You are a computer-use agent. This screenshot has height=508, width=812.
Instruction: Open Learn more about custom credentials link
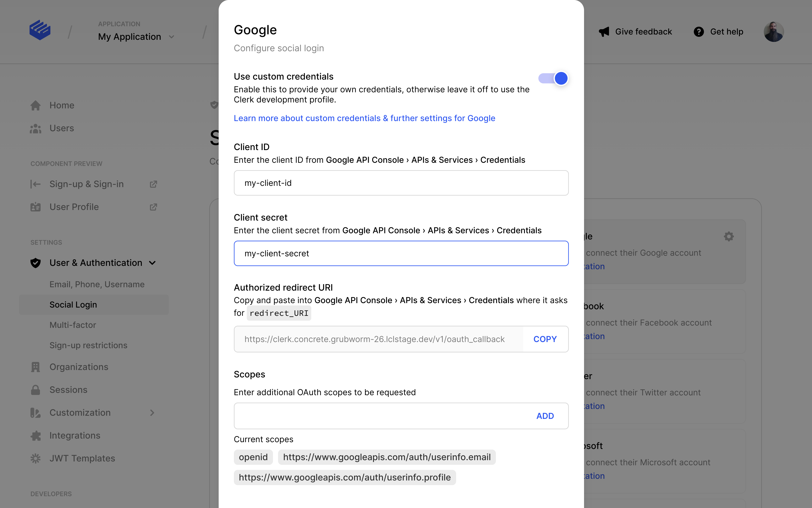coord(364,118)
